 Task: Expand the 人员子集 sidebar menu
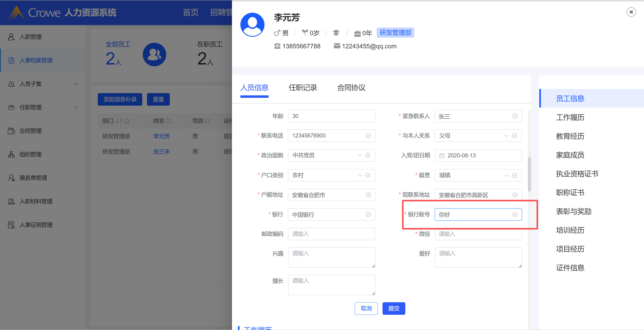pos(76,84)
